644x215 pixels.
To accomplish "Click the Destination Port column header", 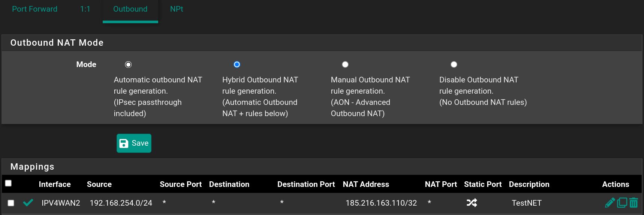I will coord(306,184).
